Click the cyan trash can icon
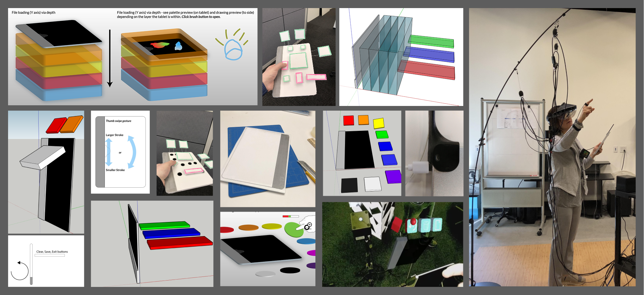This screenshot has height=295, width=644. [x=426, y=225]
